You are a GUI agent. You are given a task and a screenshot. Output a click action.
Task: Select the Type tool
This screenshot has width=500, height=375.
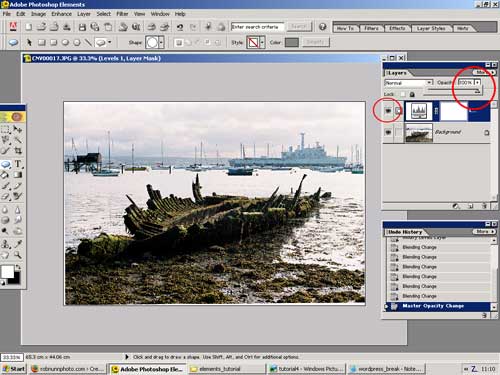[18, 164]
